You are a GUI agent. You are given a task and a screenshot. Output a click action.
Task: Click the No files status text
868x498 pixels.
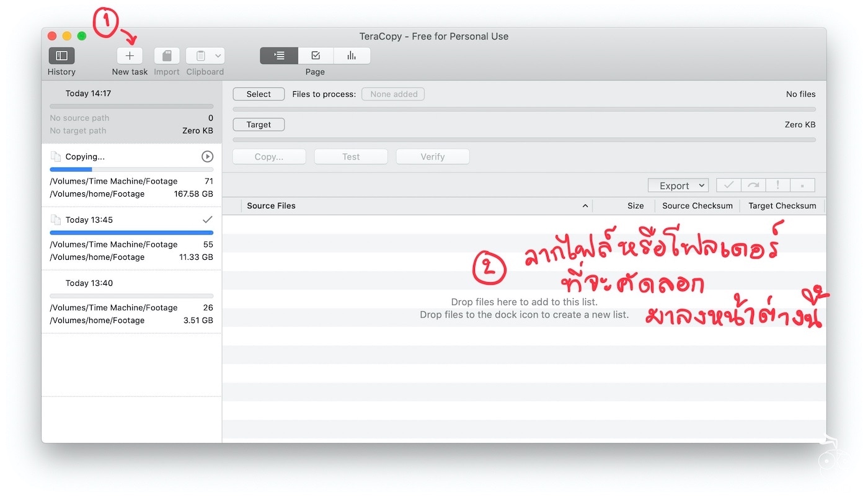tap(801, 94)
